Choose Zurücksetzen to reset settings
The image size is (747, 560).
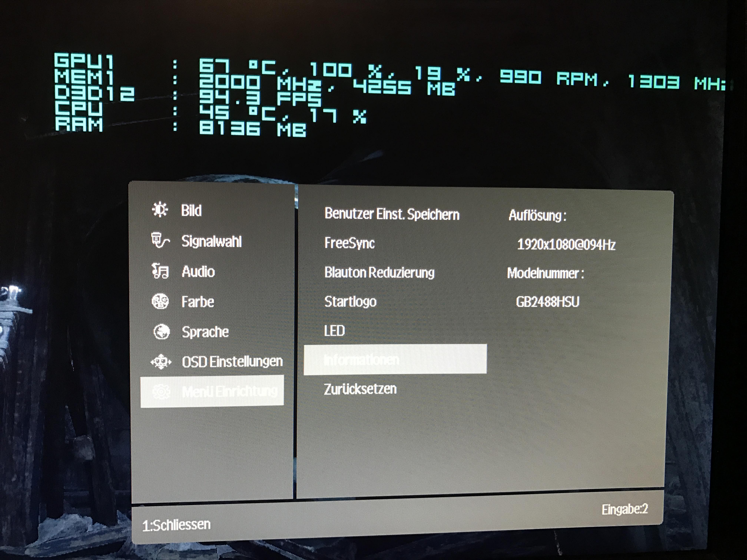[360, 389]
